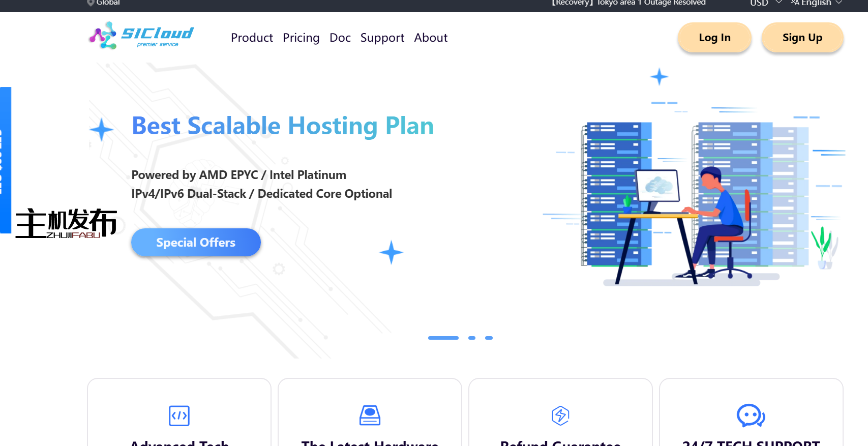Select Support in the navigation bar
The width and height of the screenshot is (868, 446).
pos(382,38)
